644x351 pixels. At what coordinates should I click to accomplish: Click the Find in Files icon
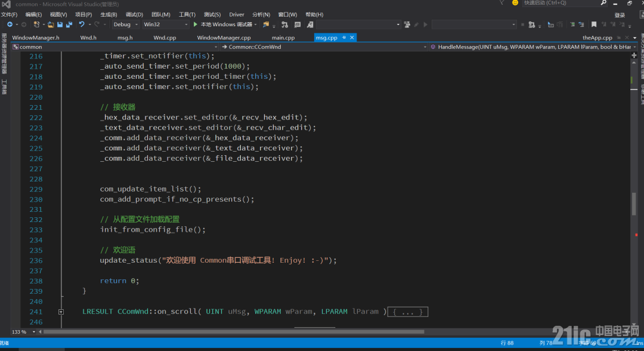click(266, 24)
